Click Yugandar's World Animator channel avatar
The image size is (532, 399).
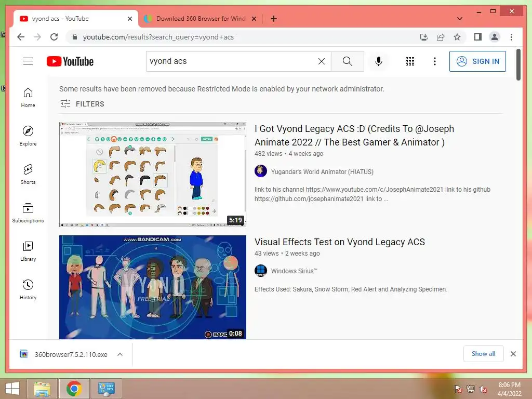pos(261,171)
